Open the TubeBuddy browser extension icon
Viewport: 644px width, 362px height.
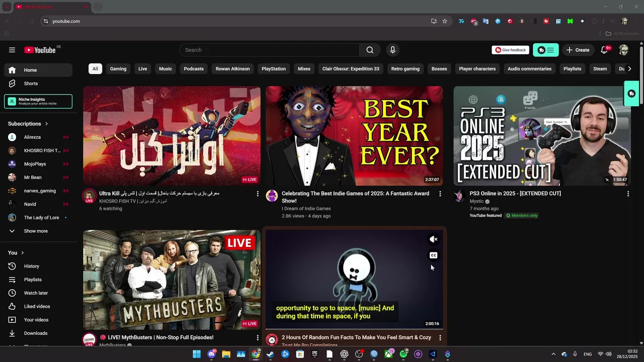click(x=546, y=21)
